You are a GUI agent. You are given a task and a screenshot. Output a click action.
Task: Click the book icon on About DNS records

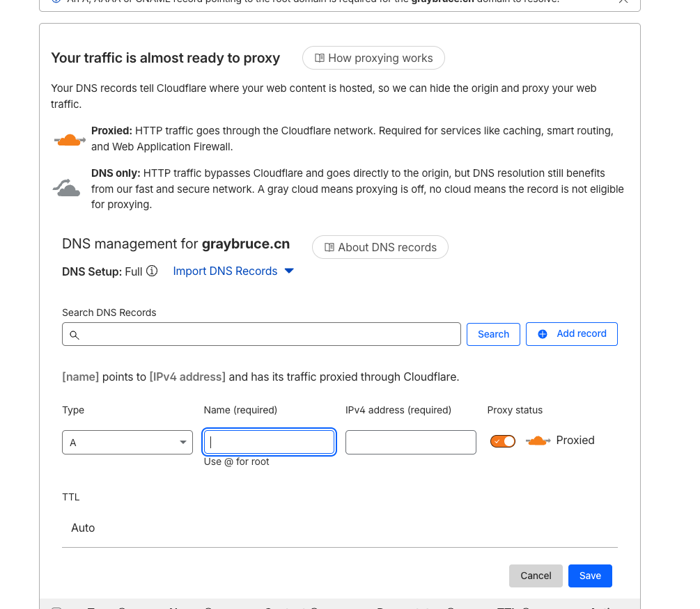pos(329,247)
